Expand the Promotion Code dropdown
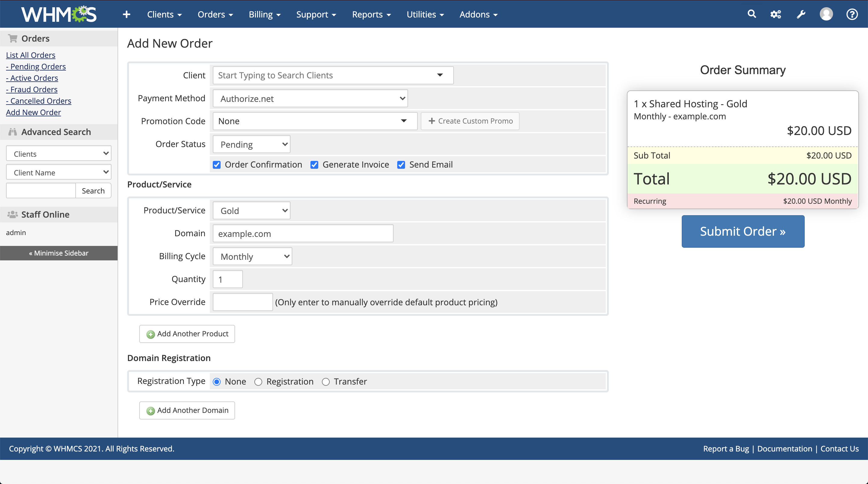868x484 pixels. 315,121
